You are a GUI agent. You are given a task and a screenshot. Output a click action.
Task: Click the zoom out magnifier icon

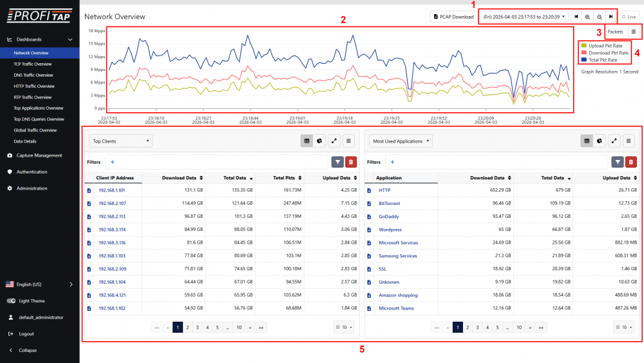click(x=599, y=17)
